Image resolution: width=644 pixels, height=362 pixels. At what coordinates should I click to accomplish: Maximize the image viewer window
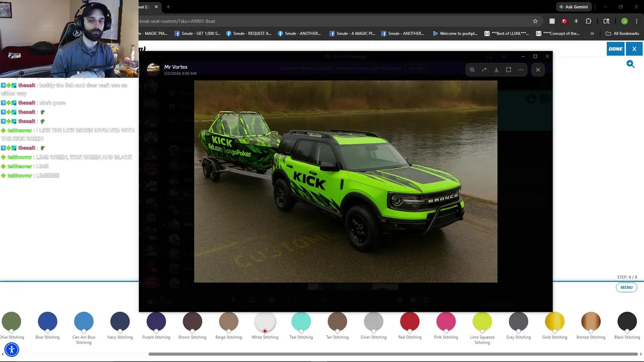(x=535, y=56)
